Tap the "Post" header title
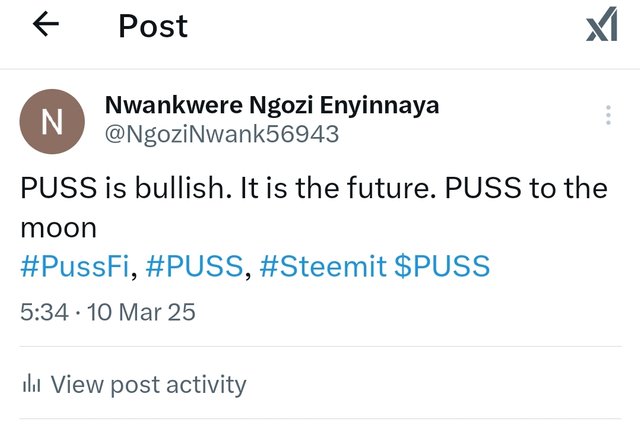 pos(153,27)
